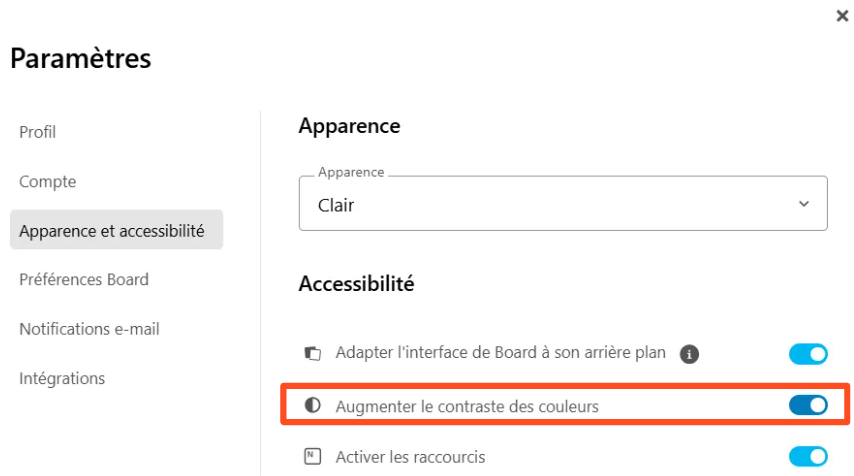The image size is (854, 476).
Task: Open the Intégrations section
Action: pyautogui.click(x=62, y=378)
